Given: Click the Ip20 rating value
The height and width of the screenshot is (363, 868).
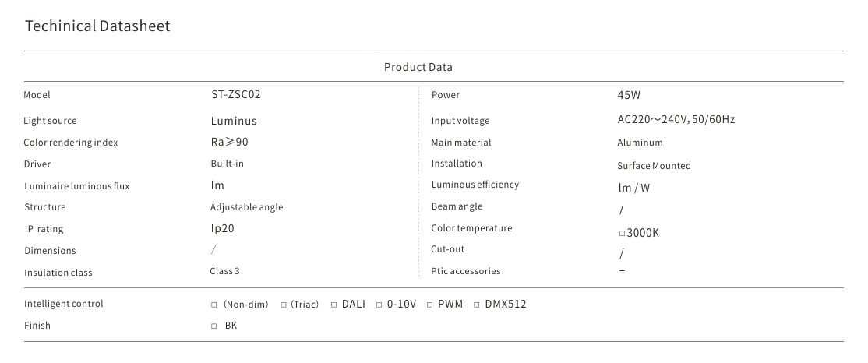Looking at the screenshot, I should pos(222,229).
